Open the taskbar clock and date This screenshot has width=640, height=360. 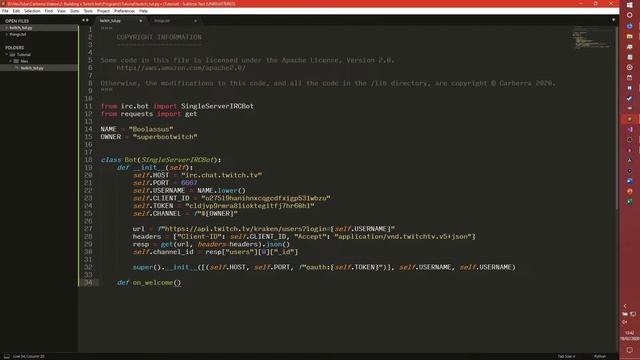(630, 336)
